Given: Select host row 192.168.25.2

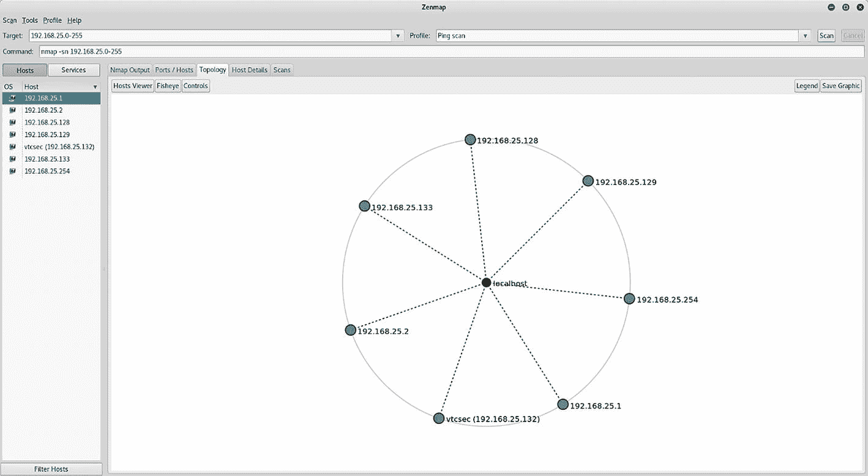Looking at the screenshot, I should (x=51, y=110).
